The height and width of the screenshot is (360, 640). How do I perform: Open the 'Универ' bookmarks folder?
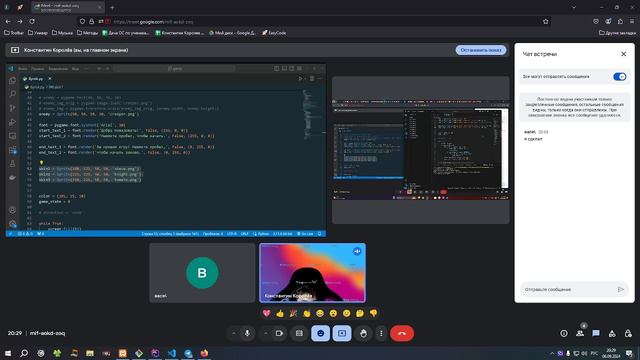tap(38, 33)
